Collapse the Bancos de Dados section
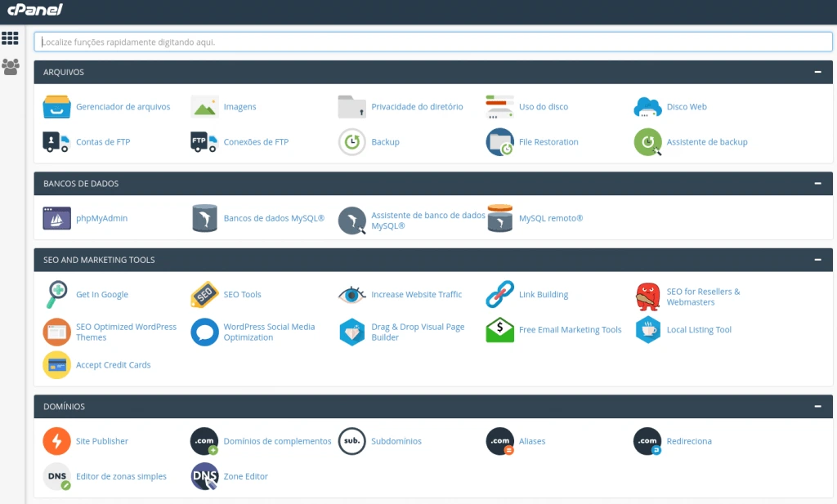The width and height of the screenshot is (837, 504). pos(818,184)
